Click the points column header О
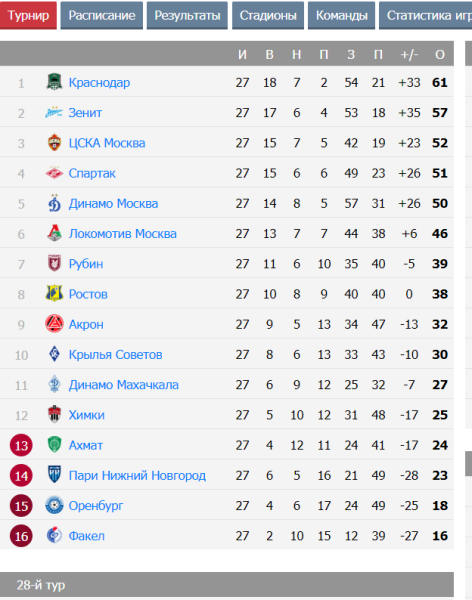Image resolution: width=472 pixels, height=600 pixels. (x=440, y=54)
